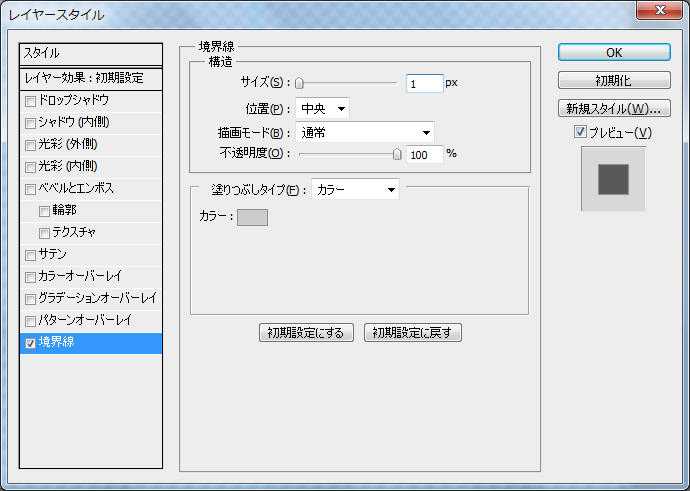Click the 初期設定に戻す button
Screen dimensions: 690x491
[x=413, y=333]
